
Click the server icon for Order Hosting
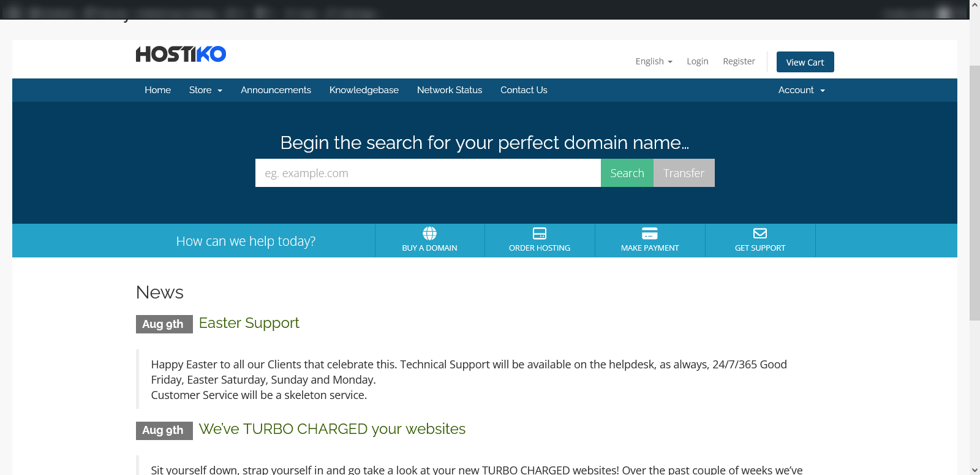[540, 234]
